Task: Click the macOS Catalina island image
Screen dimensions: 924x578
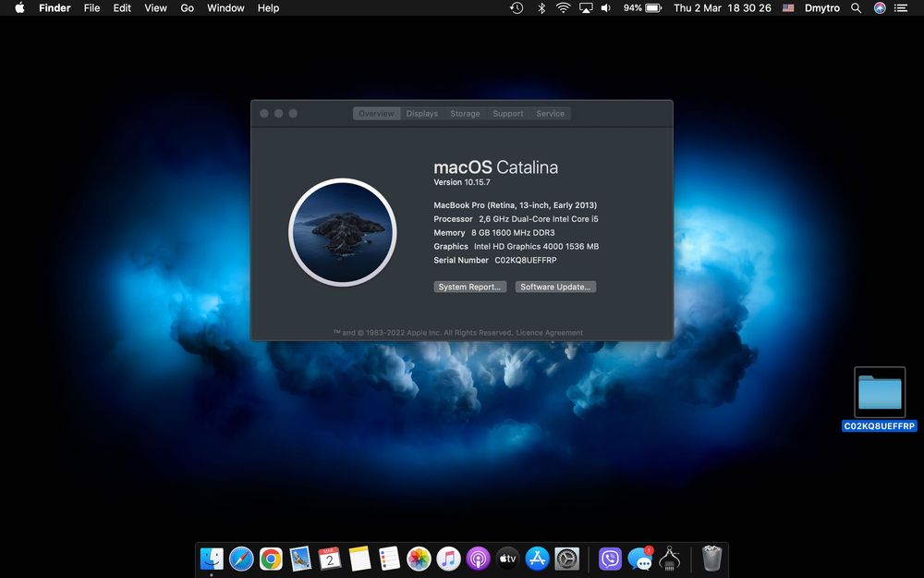Action: 343,232
